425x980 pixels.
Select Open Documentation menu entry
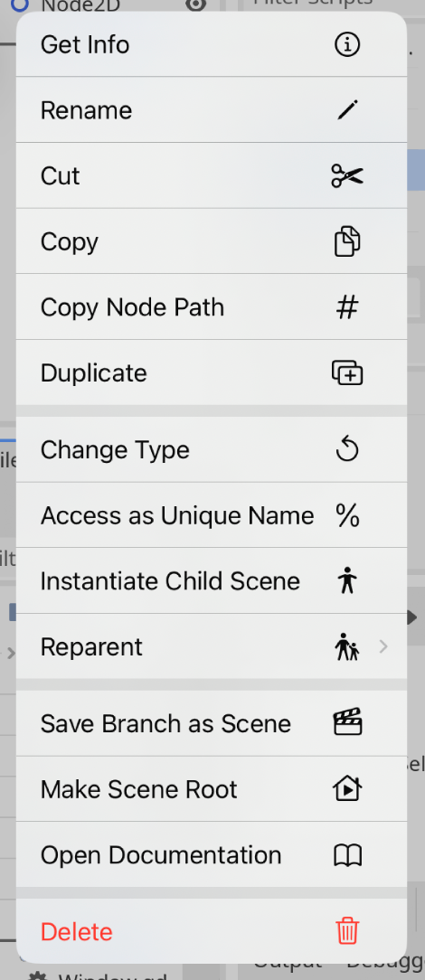(x=212, y=855)
